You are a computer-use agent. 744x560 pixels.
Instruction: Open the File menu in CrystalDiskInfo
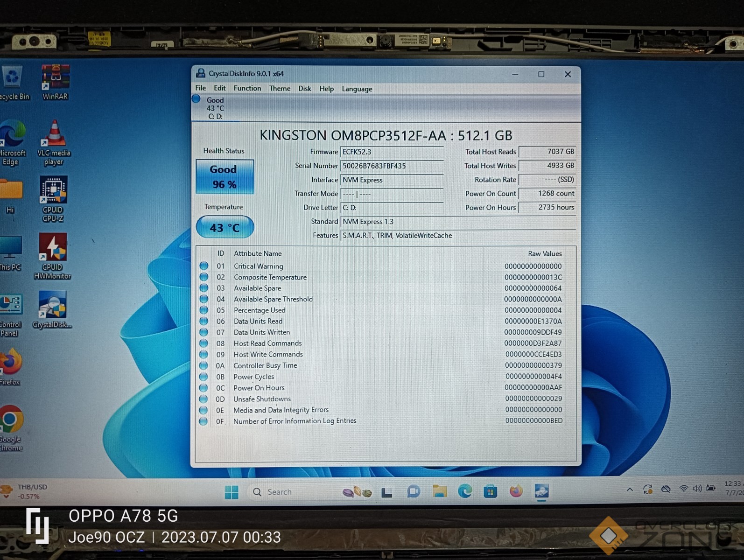point(201,88)
